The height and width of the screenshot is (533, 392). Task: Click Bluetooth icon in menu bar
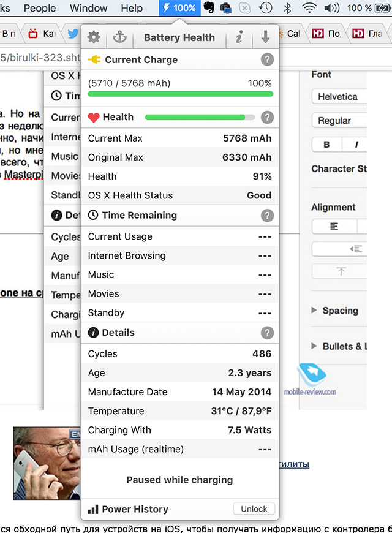tap(287, 8)
